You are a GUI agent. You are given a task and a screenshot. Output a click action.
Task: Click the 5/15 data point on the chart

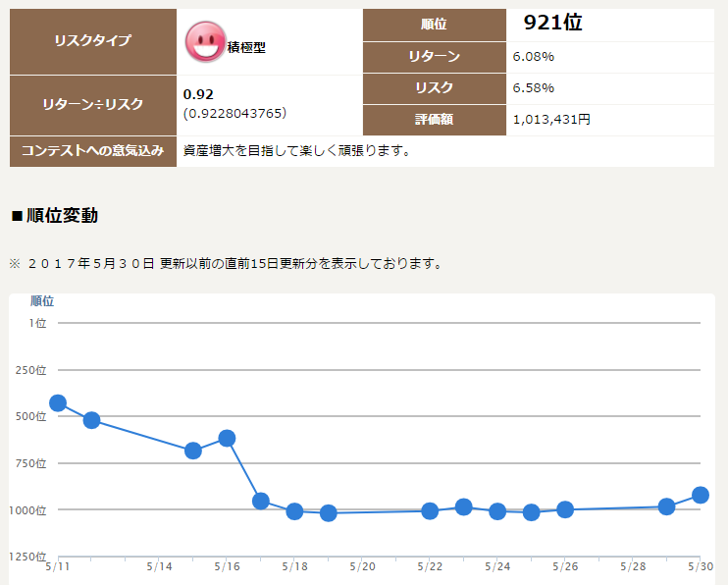tap(193, 451)
